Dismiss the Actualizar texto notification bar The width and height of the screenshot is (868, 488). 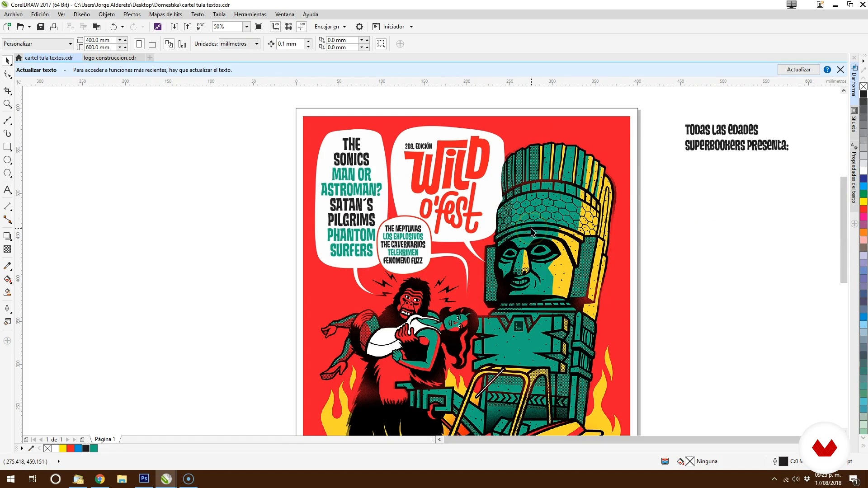pyautogui.click(x=840, y=70)
